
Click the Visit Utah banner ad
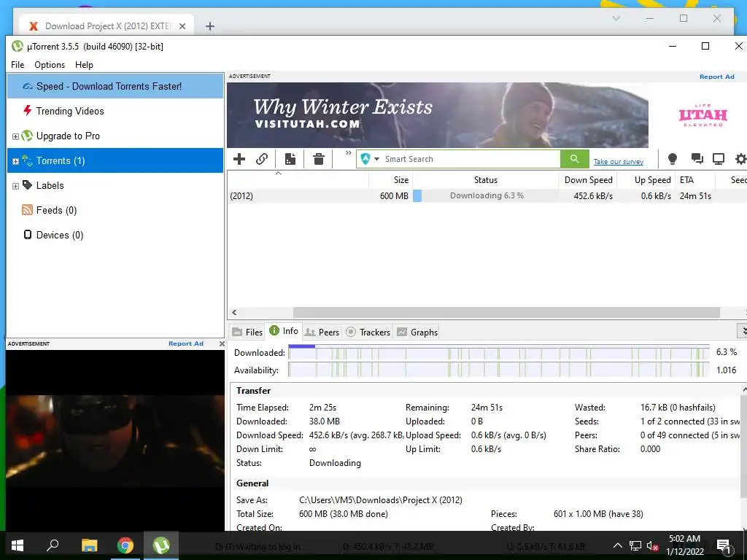(x=485, y=114)
